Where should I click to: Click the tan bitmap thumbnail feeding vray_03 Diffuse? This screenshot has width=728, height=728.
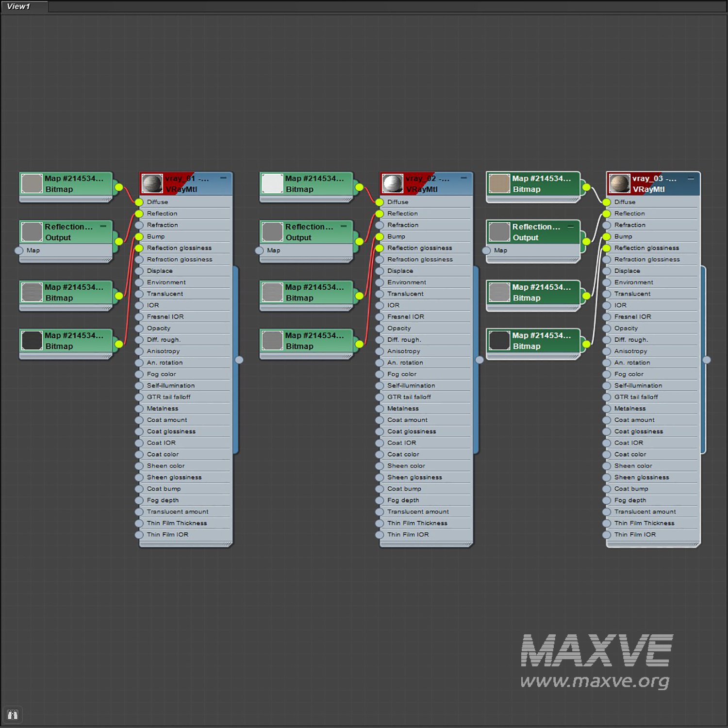click(499, 184)
